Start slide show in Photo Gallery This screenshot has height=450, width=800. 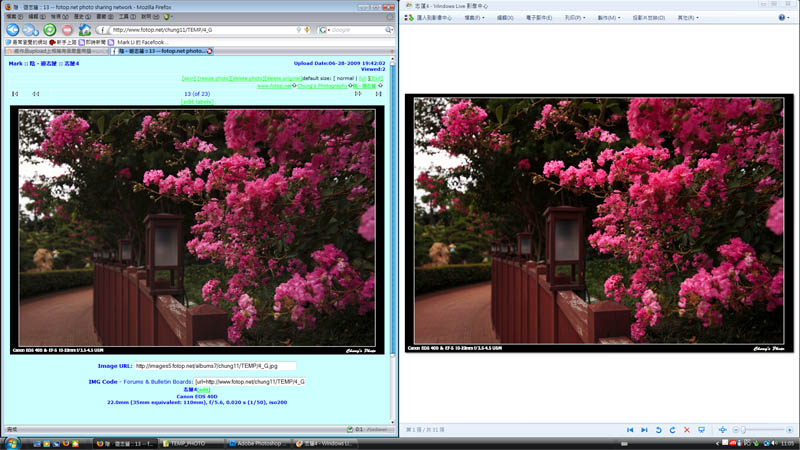702,430
